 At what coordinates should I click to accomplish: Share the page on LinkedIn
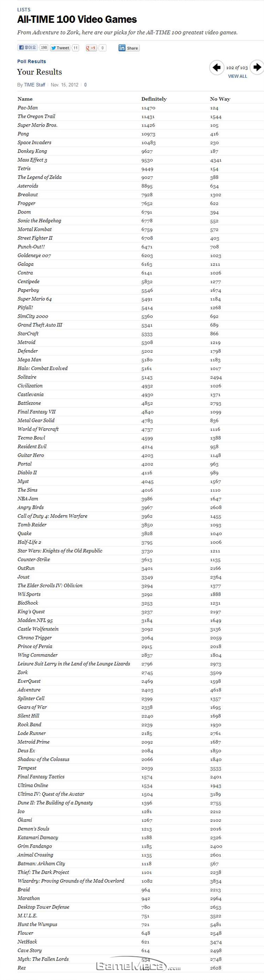[128, 48]
